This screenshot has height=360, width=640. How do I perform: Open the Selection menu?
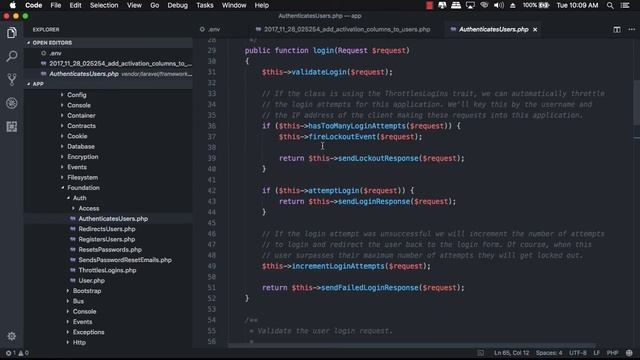click(x=104, y=5)
